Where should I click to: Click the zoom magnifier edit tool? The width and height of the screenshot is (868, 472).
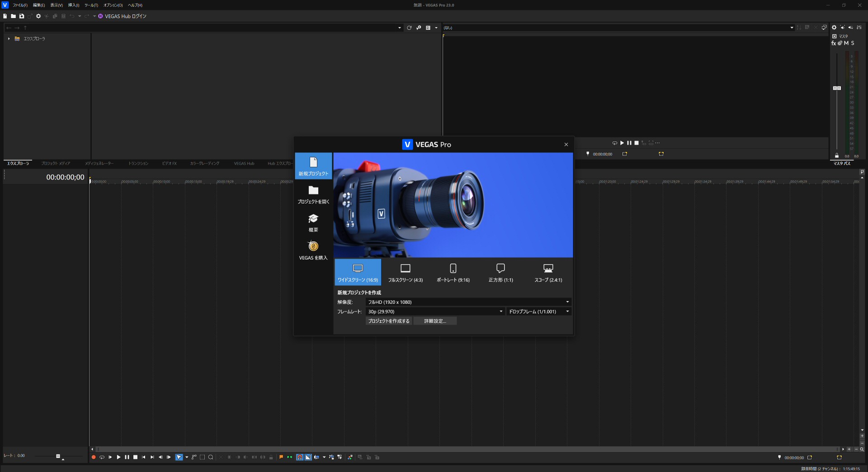pyautogui.click(x=211, y=457)
